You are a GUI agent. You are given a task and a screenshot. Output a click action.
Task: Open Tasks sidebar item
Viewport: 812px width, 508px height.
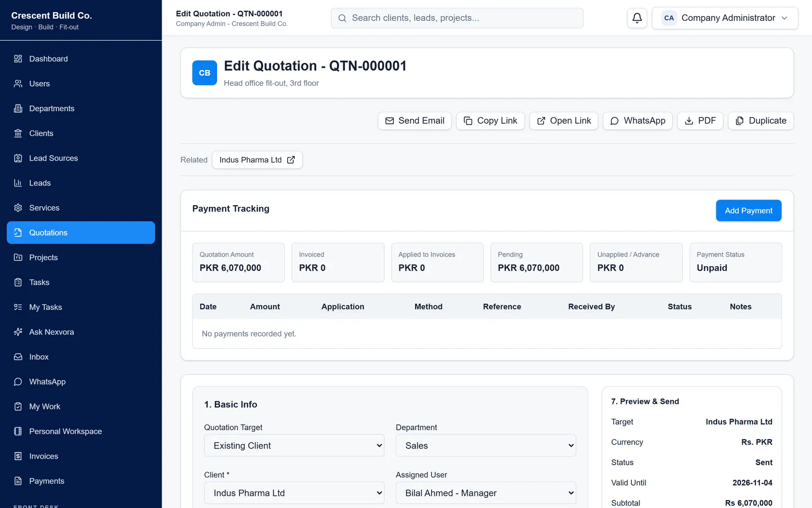pos(81,282)
